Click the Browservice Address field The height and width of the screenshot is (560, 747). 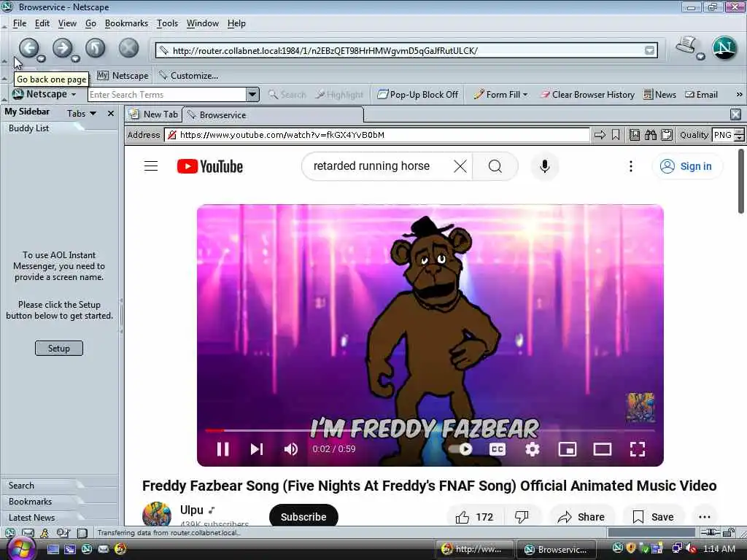pos(377,135)
